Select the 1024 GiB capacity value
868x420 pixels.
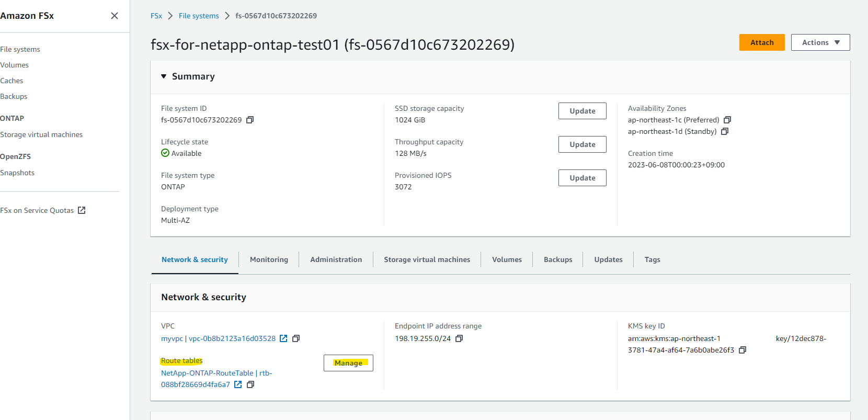(410, 120)
